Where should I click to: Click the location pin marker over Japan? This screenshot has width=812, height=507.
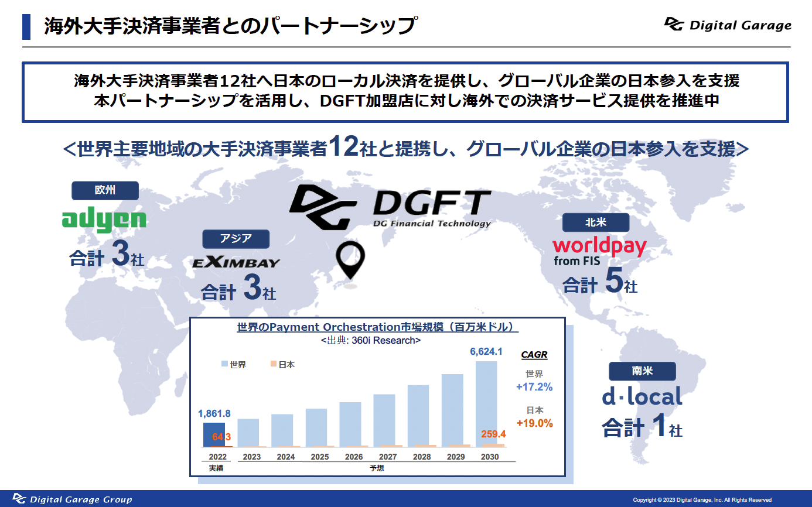point(350,261)
